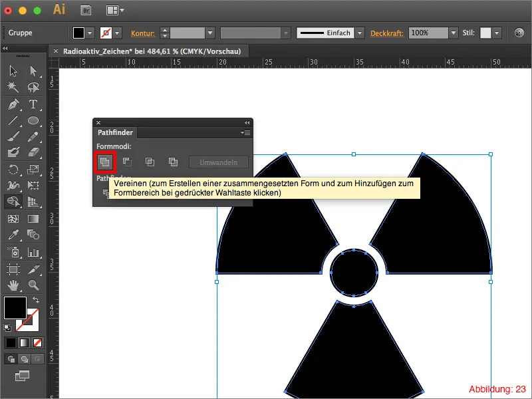Select the Direct Selection tool (white arrow)
The height and width of the screenshot is (399, 532).
point(33,71)
